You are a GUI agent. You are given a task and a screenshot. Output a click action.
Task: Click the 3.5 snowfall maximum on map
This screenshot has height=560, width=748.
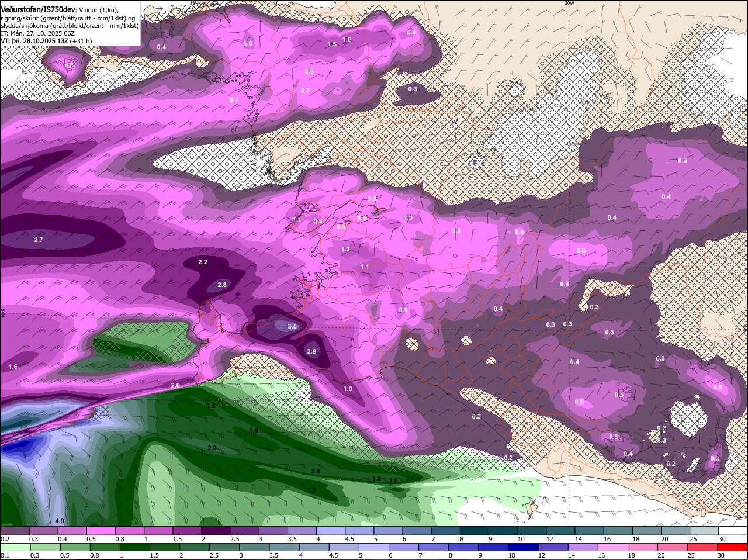293,326
